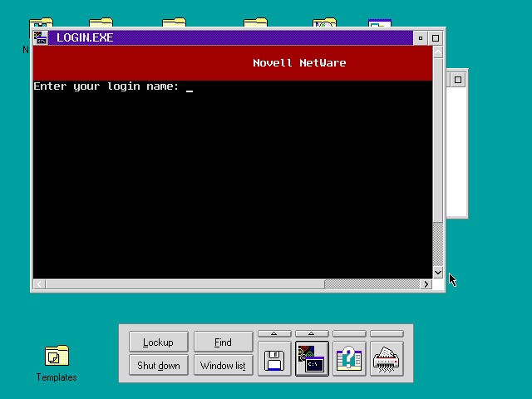Viewport: 532px width, 399px height.
Task: Click the vertical scrollbar thumb
Action: (x=438, y=140)
